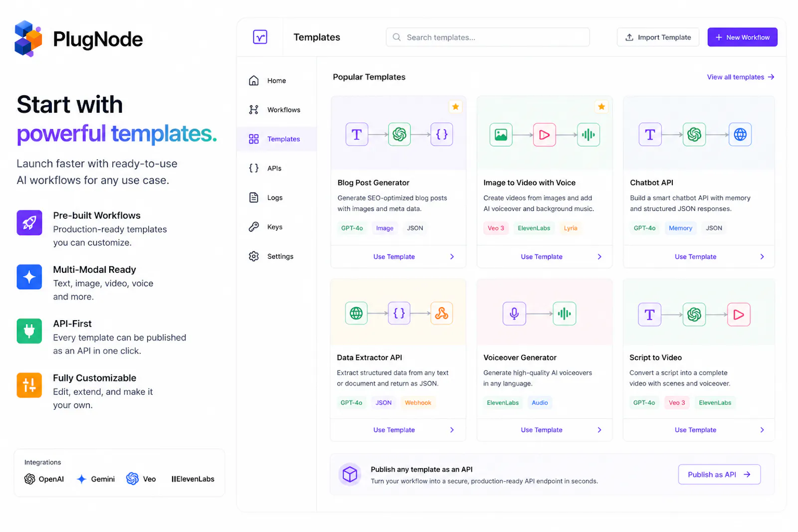Click chevron on Chatbot API Use Template
This screenshot has width=798, height=532.
762,257
